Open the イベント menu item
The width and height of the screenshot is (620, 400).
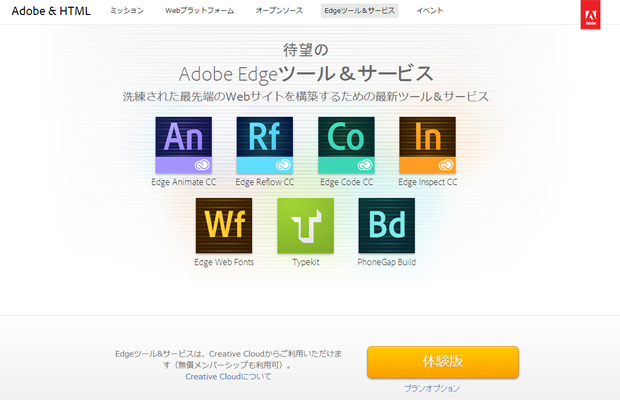coord(430,11)
